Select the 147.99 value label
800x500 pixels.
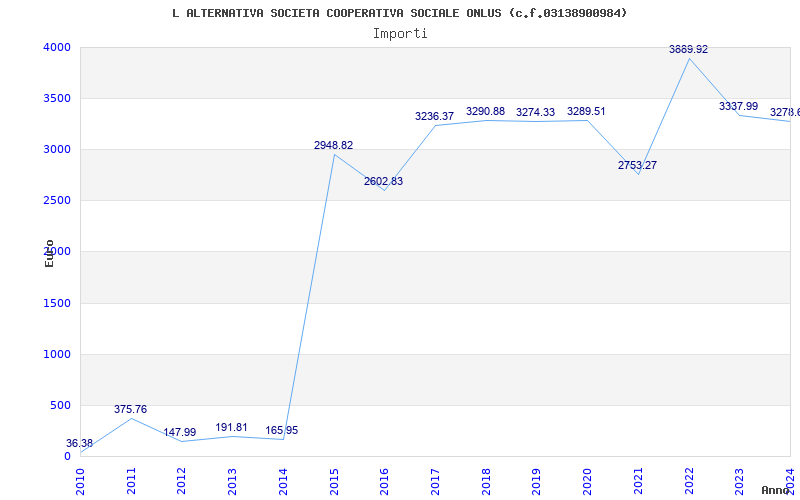[180, 433]
